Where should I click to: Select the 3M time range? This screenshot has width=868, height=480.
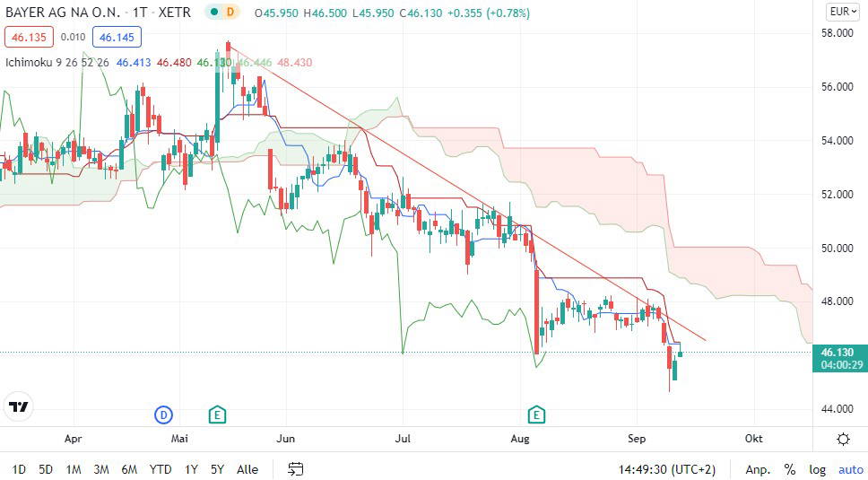coord(100,469)
